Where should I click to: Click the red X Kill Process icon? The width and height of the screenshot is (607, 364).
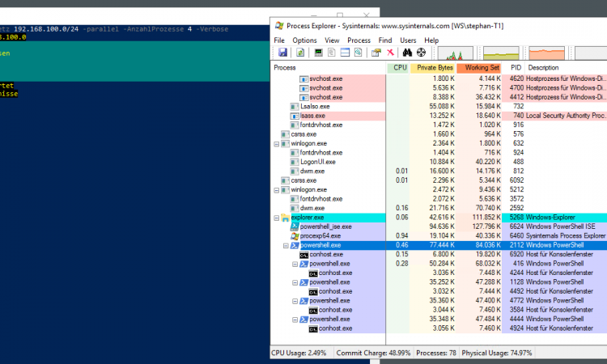pos(390,53)
